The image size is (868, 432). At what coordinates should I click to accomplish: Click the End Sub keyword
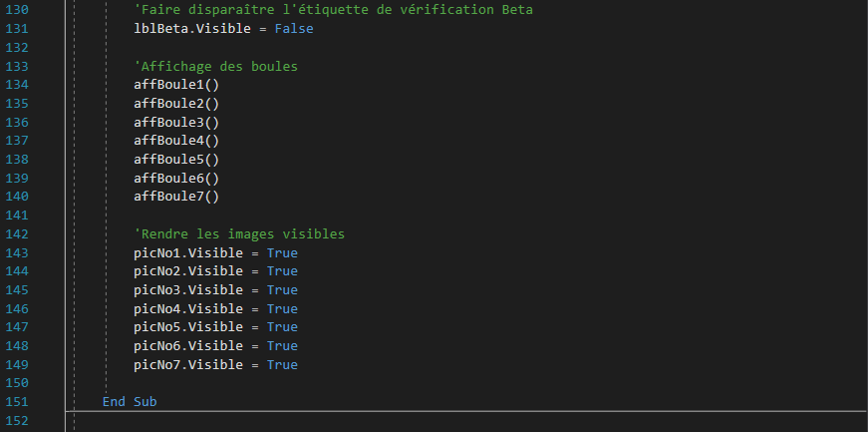click(130, 401)
